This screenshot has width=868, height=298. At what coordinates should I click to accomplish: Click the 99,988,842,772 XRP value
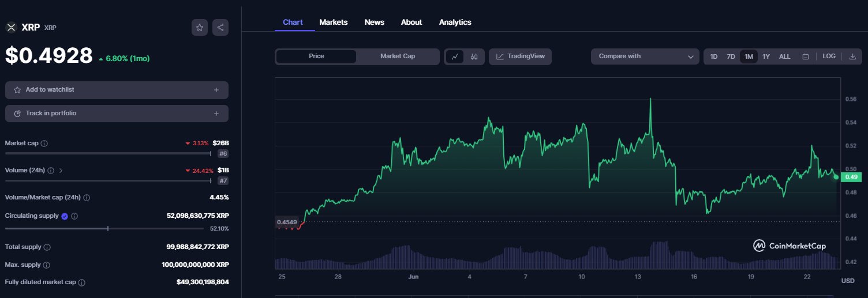click(x=198, y=247)
